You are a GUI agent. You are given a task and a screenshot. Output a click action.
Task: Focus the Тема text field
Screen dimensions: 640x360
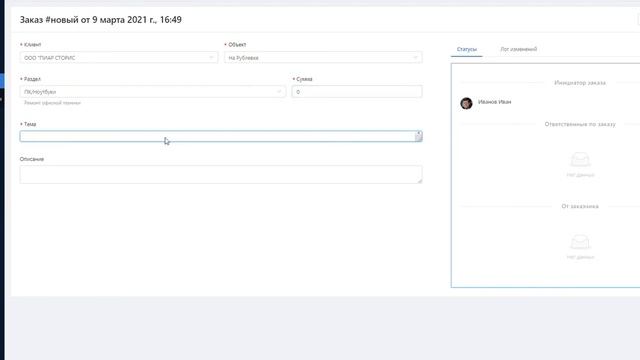pos(221,136)
